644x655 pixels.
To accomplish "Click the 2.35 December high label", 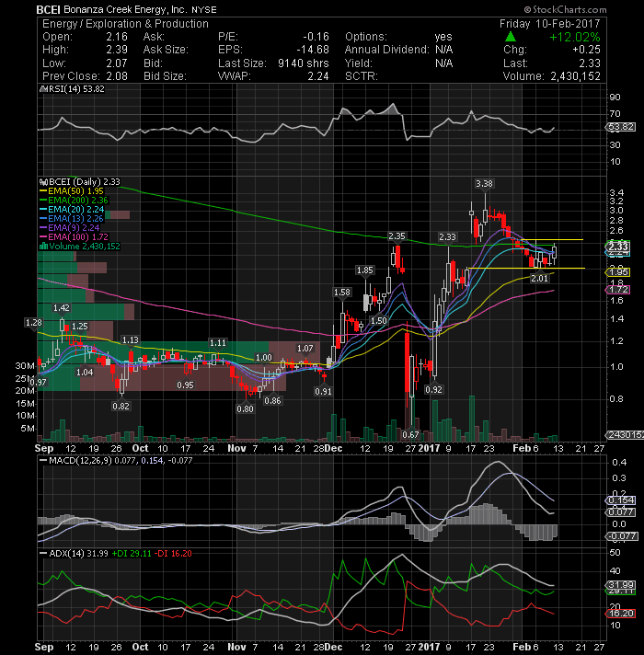I will (397, 236).
